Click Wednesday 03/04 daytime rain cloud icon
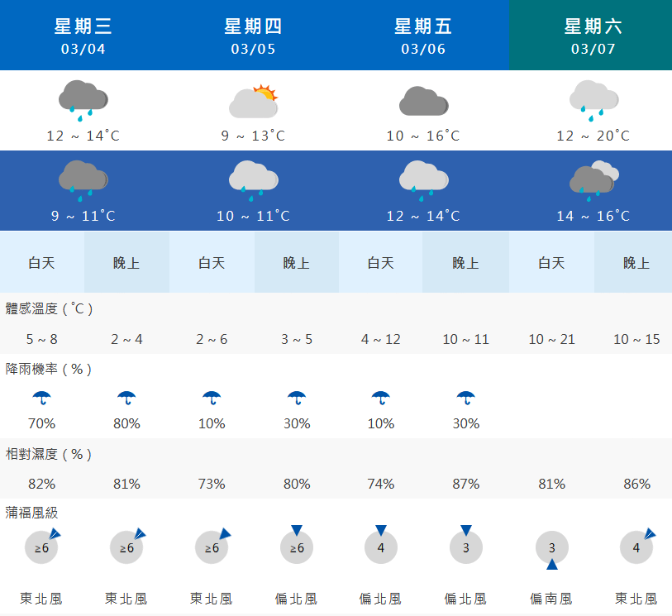 [83, 101]
